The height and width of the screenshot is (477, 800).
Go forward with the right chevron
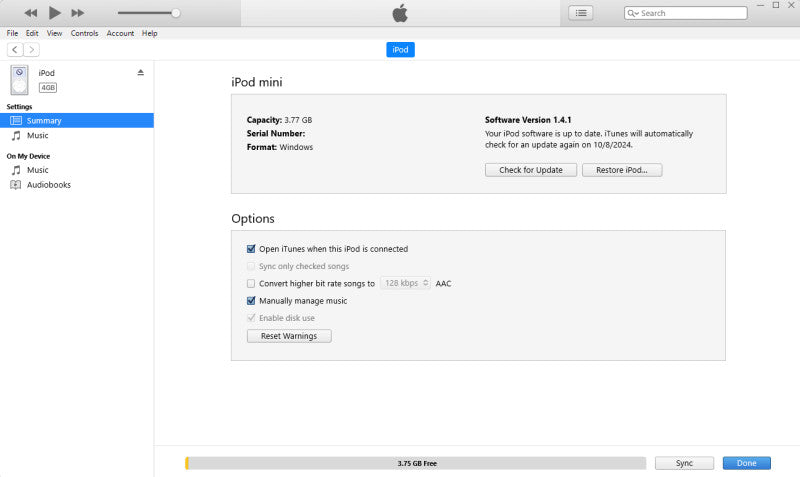[x=32, y=49]
